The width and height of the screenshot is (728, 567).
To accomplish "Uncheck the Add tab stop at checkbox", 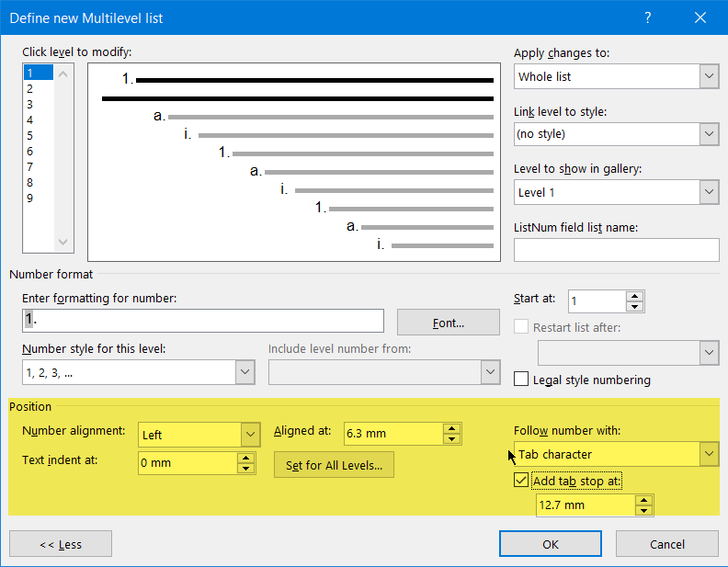I will click(521, 480).
